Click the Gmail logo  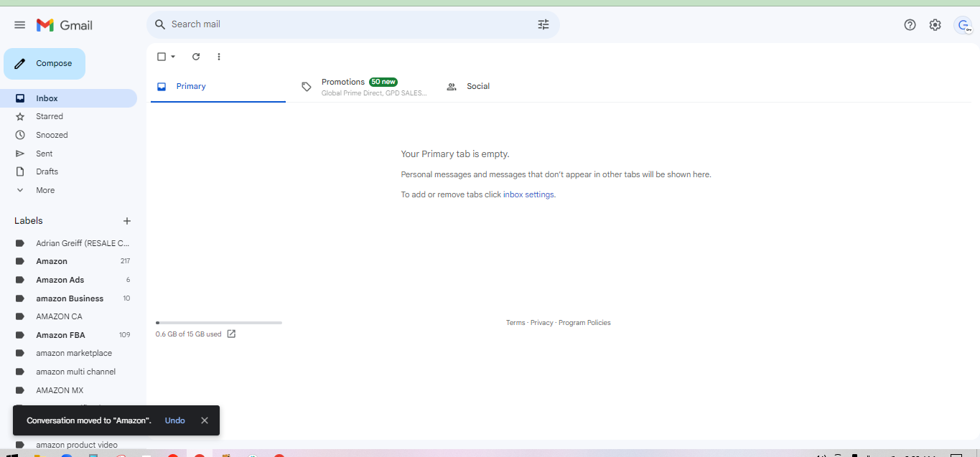[65, 25]
